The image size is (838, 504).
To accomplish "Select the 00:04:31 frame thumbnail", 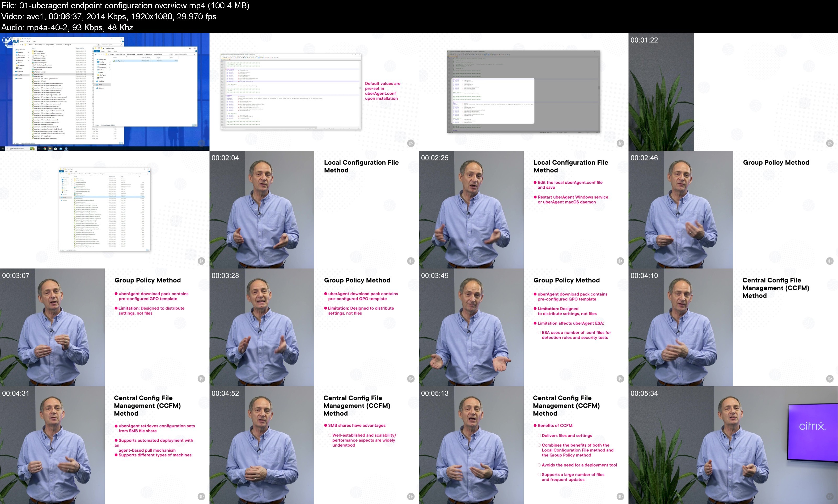I will tap(105, 445).
